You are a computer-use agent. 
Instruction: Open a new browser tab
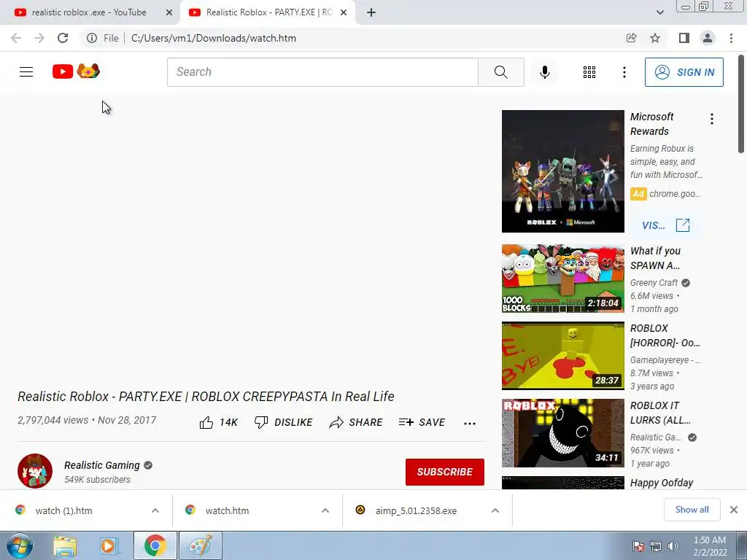371,12
